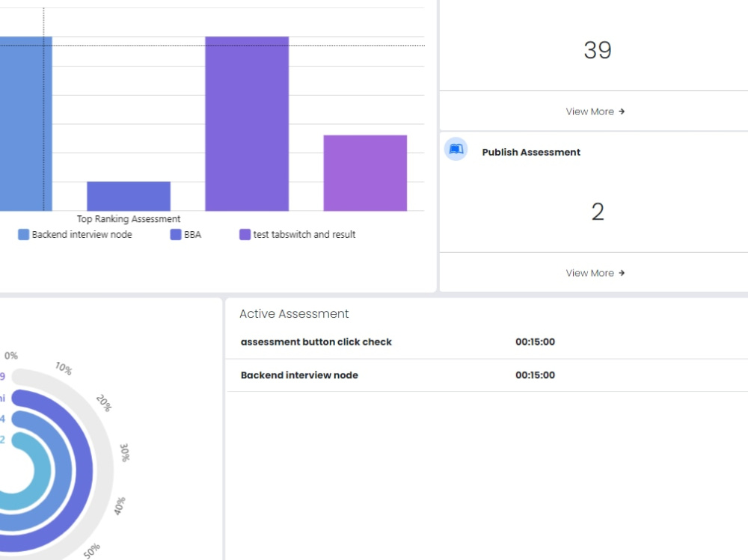Click 00:15:00 duration for Backend interview node

(535, 375)
